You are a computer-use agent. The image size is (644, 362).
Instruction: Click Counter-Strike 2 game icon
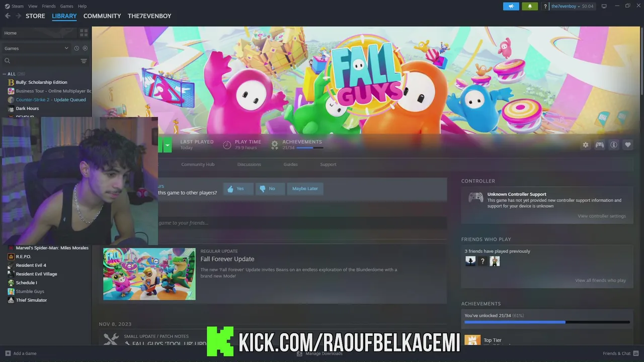[x=11, y=100]
